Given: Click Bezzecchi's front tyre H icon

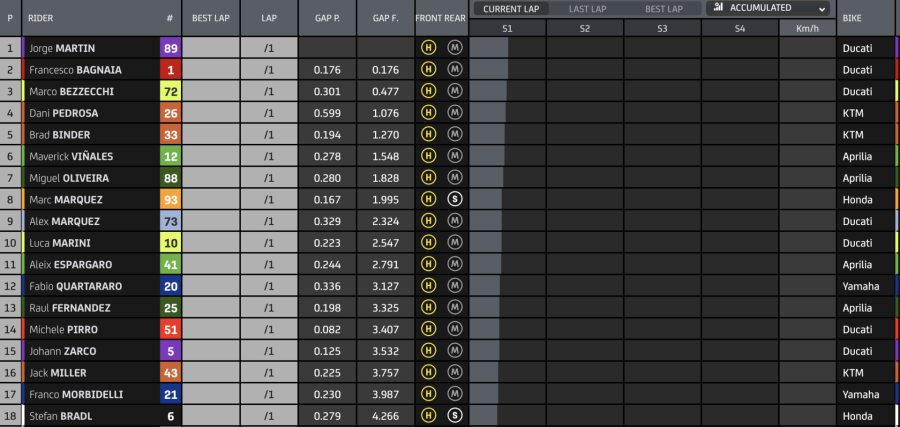Looking at the screenshot, I should coord(428,91).
